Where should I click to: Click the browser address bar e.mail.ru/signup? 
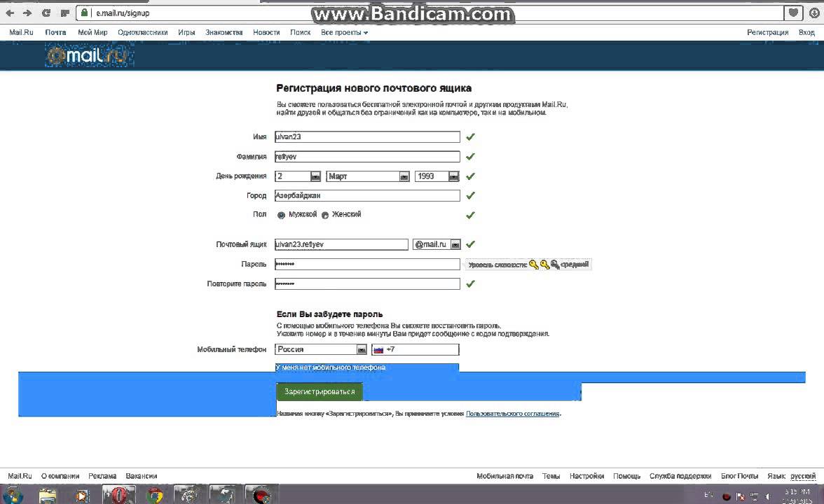tap(431, 13)
